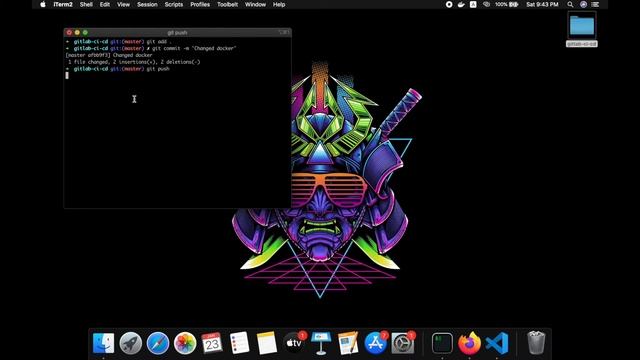This screenshot has width=640, height=360.
Task: Minimize the iTerm2 terminal window
Action: [77, 32]
